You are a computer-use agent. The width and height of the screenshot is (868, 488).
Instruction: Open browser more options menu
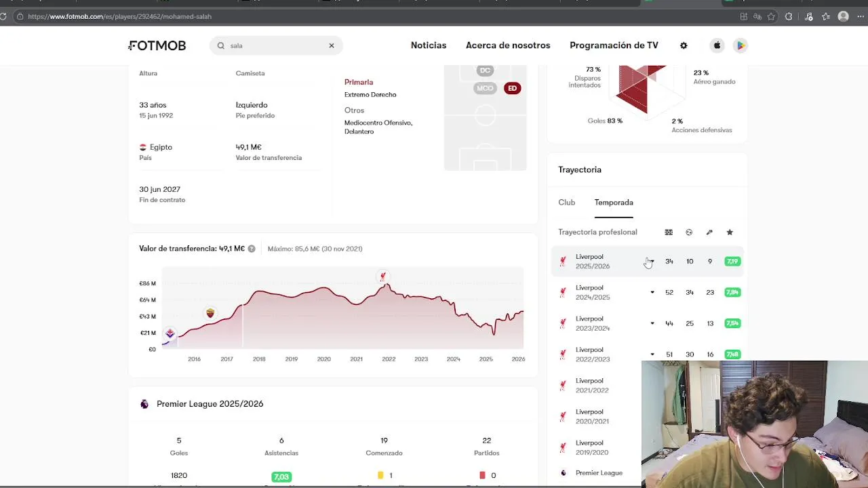coord(861,16)
